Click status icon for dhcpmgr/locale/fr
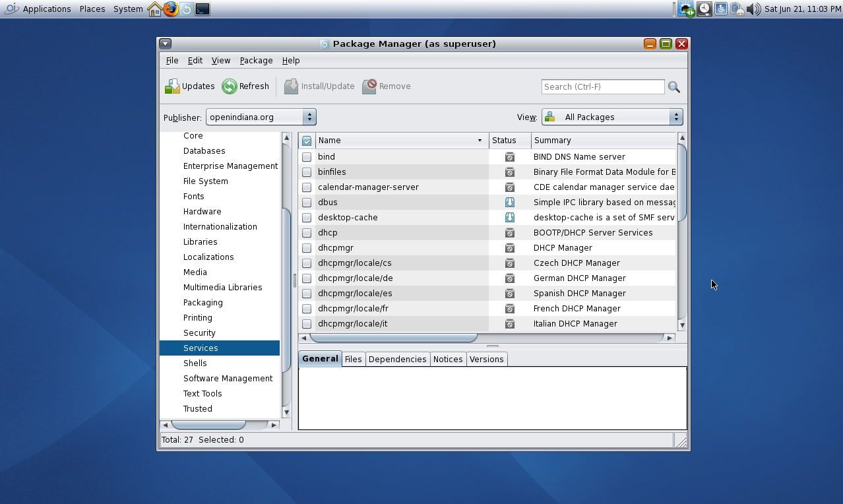 (510, 309)
